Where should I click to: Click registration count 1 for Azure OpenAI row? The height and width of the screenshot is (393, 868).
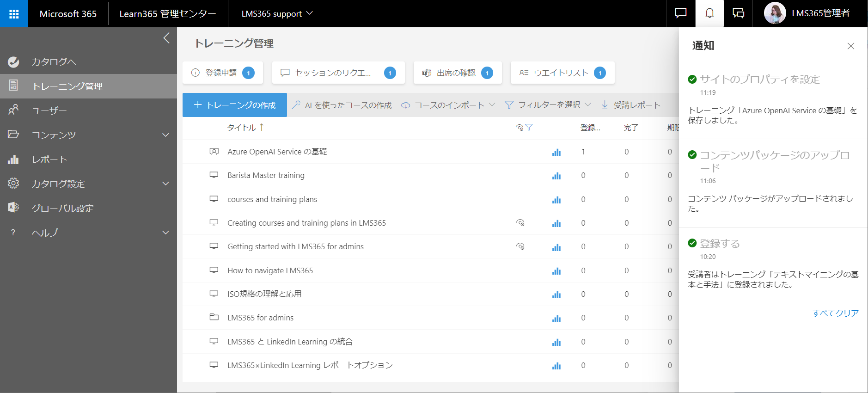point(583,152)
